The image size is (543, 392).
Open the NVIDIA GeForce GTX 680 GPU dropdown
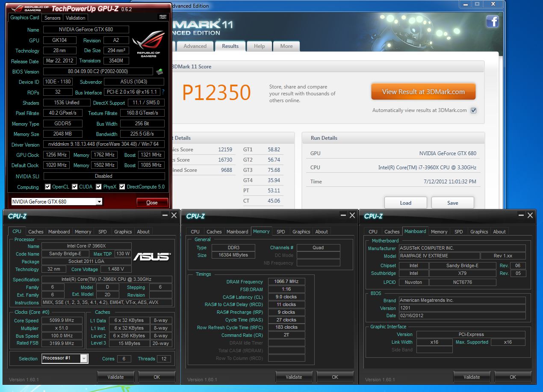tap(56, 202)
